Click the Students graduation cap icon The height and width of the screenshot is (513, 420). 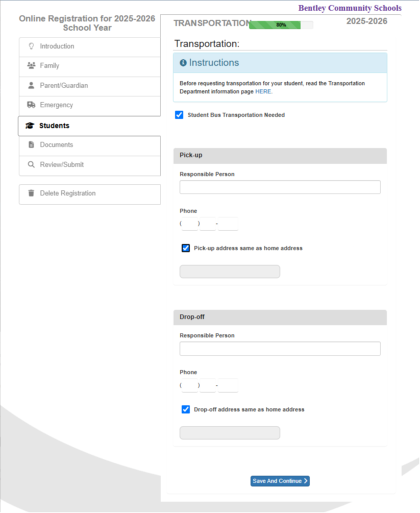(30, 126)
